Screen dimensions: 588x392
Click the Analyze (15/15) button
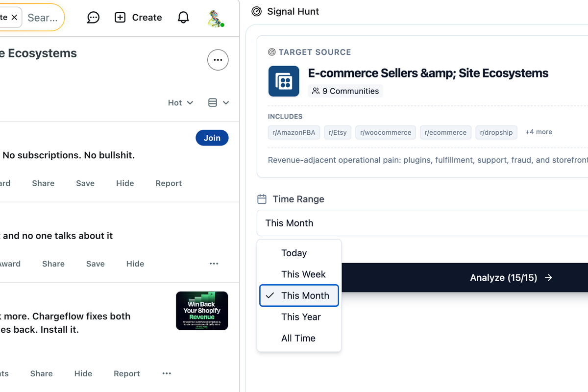coord(465,277)
